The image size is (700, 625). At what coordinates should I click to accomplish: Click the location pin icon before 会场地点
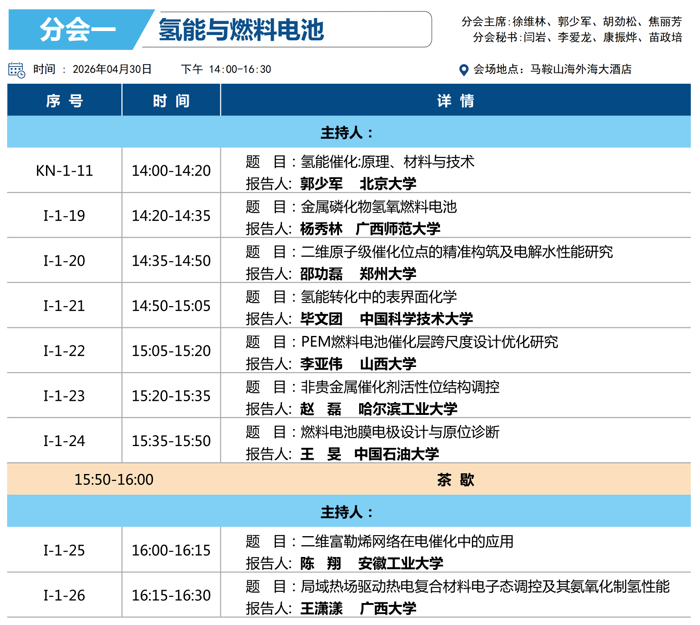pos(463,70)
